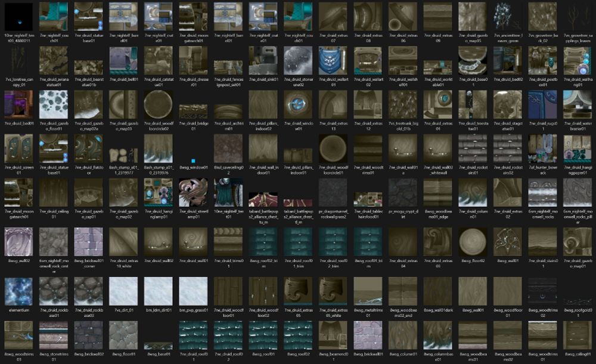Select the 7ne_druid_hangingpaper01 thumbnail
The width and height of the screenshot is (596, 364).
[x=578, y=149]
